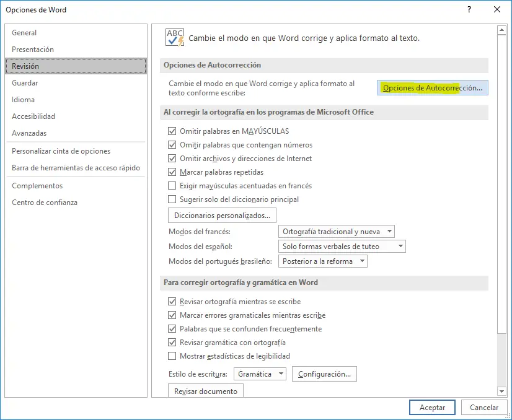Viewport: 512px width, 420px height.
Task: Open the Idioma settings category
Action: coord(76,100)
